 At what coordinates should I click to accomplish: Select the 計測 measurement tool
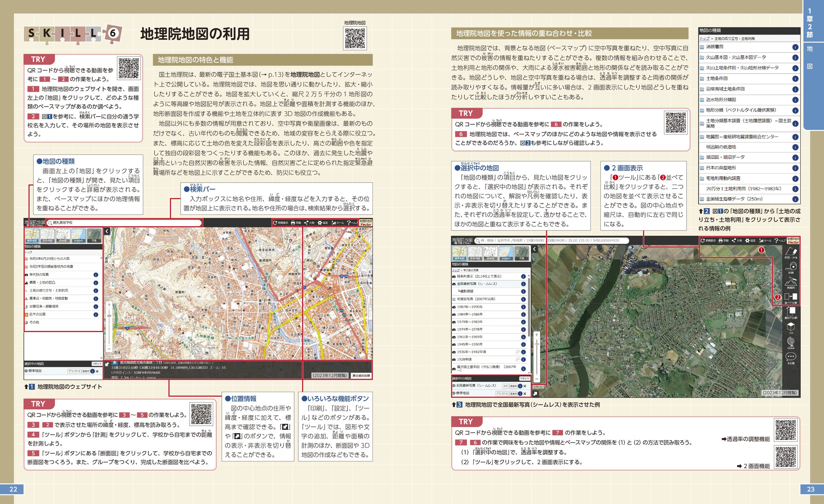791,268
